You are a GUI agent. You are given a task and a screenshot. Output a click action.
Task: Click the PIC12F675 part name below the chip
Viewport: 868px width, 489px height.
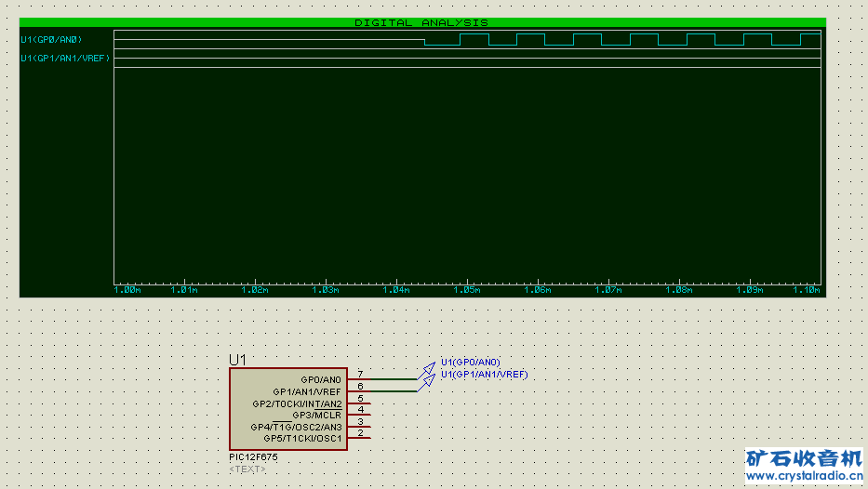pyautogui.click(x=253, y=457)
